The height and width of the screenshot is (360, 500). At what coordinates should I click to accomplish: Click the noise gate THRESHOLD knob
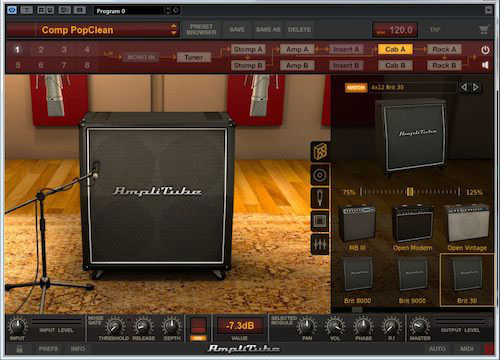coord(114,327)
